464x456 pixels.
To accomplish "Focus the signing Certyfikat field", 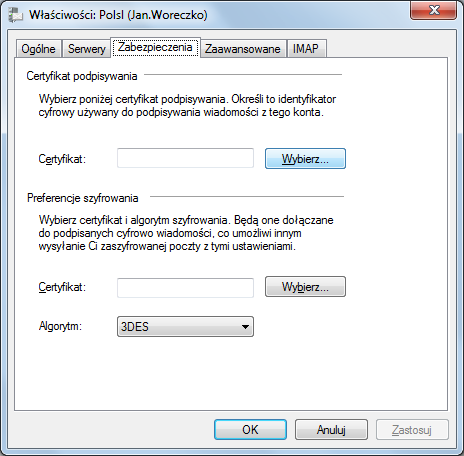I will 185,158.
